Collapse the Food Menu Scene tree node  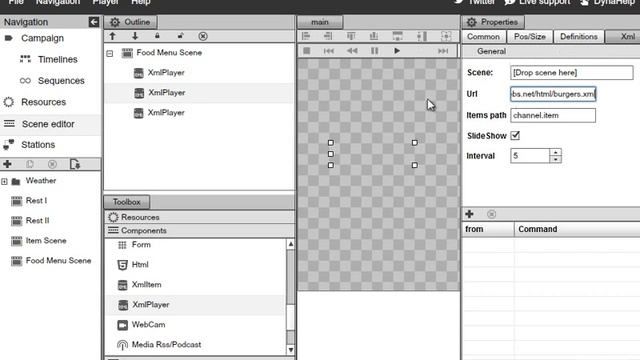pos(110,53)
